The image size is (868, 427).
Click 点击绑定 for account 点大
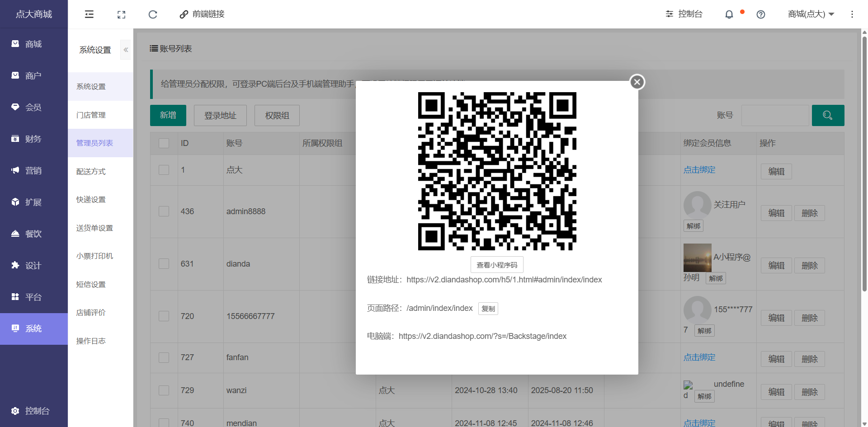(699, 170)
